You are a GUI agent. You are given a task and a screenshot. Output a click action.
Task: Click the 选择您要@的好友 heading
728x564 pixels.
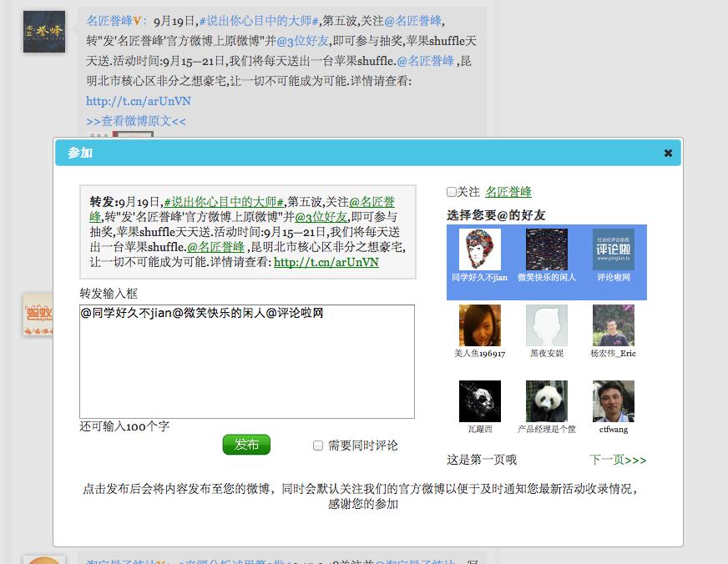pyautogui.click(x=496, y=215)
